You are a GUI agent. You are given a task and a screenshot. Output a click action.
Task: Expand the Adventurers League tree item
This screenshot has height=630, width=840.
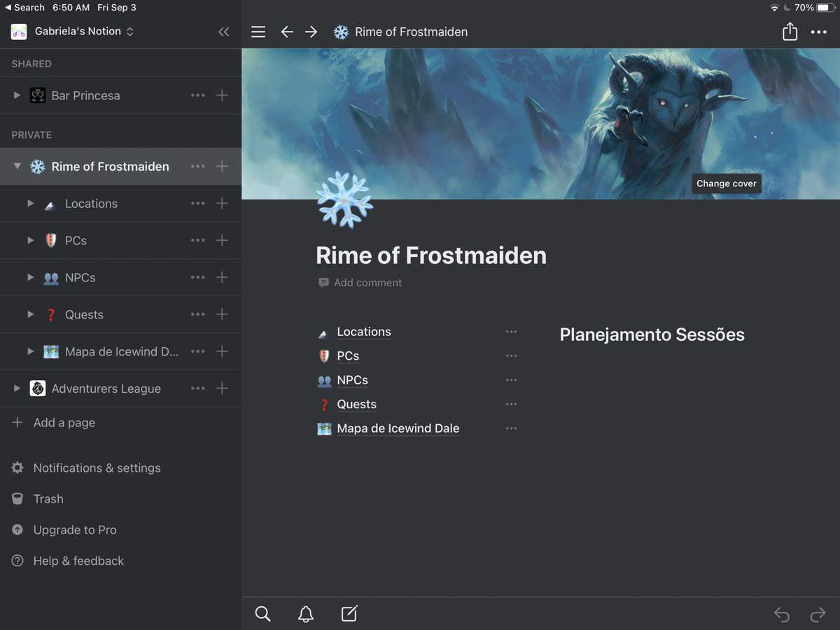pos(17,388)
